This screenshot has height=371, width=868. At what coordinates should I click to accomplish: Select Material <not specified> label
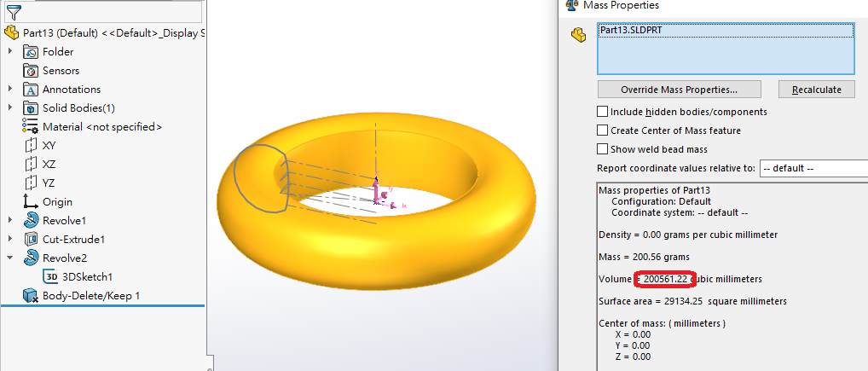[102, 127]
